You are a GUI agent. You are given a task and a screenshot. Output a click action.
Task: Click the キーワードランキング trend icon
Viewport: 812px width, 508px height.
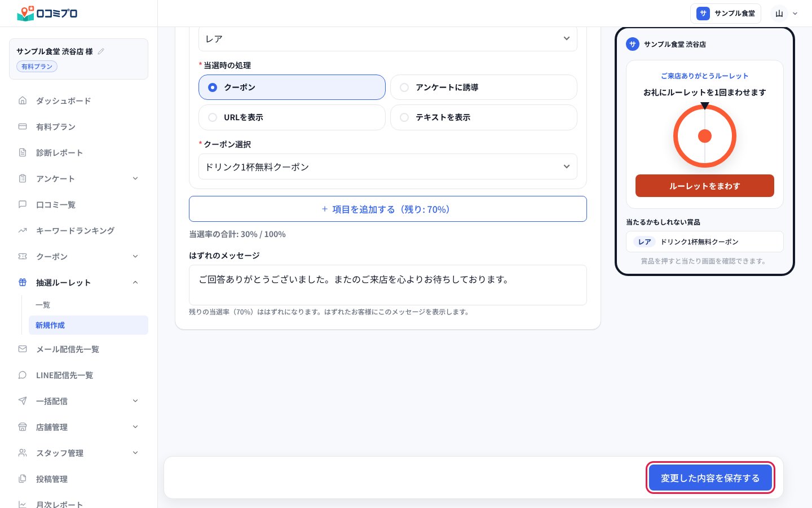[23, 230]
